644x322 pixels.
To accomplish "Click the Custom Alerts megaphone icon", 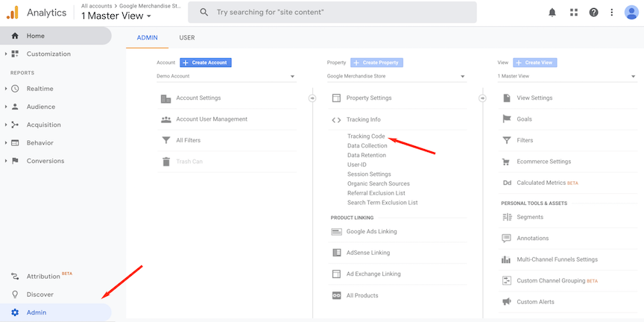I will (507, 302).
